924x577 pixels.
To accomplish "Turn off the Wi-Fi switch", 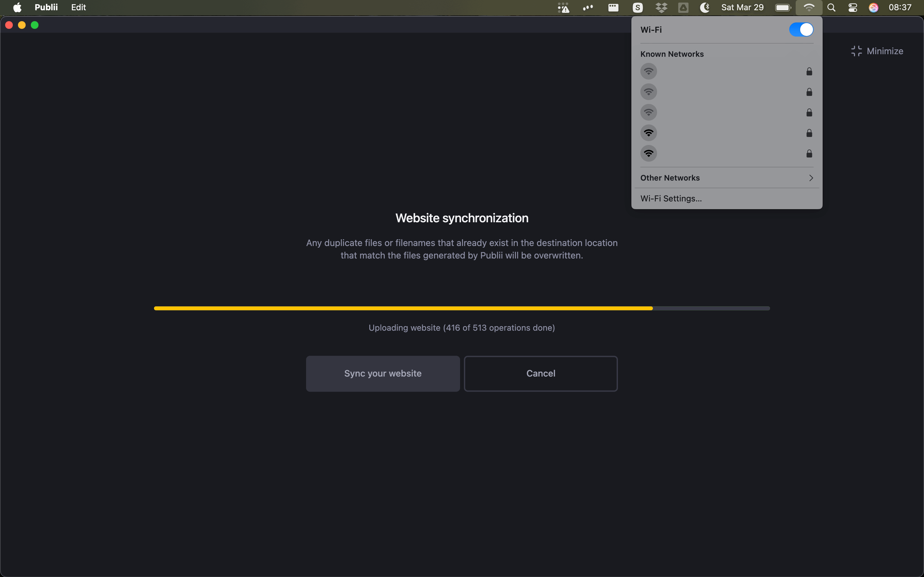I will (x=801, y=30).
